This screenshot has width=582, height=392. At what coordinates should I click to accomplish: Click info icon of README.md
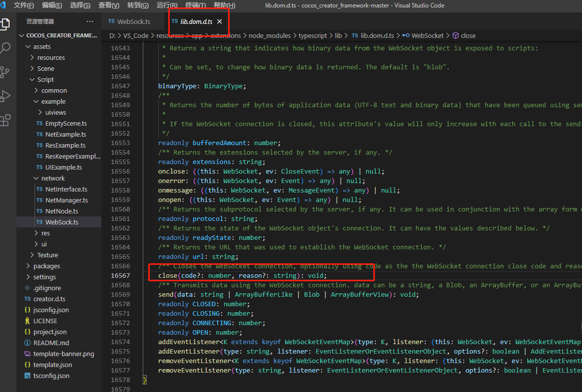[x=27, y=343]
